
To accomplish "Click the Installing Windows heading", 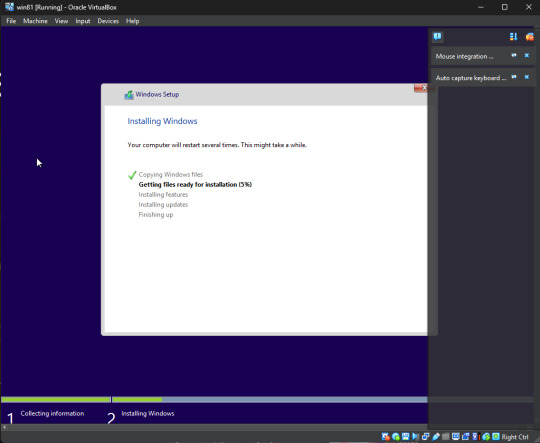I will click(162, 121).
